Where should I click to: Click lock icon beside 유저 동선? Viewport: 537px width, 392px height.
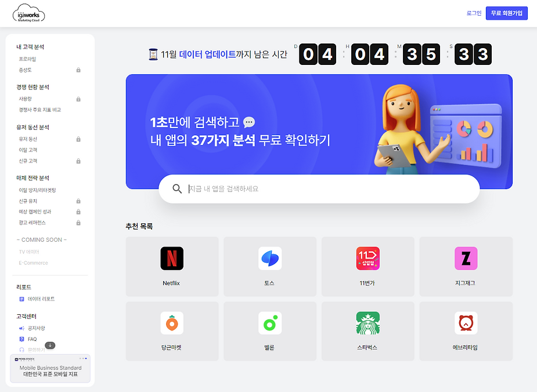click(78, 139)
